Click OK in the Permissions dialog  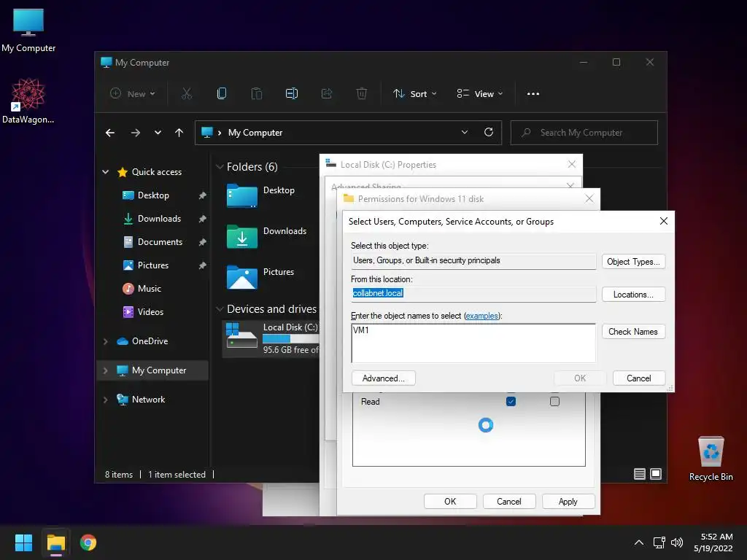(450, 502)
